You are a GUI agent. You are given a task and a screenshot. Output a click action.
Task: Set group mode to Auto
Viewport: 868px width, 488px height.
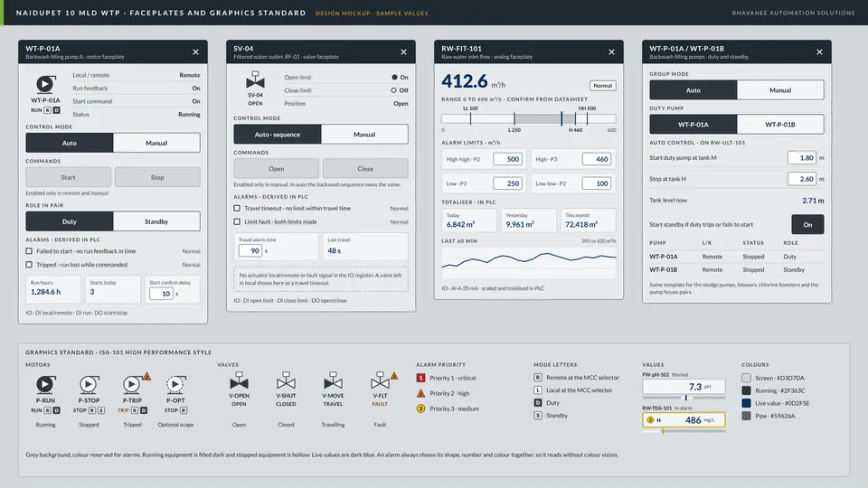tap(693, 90)
